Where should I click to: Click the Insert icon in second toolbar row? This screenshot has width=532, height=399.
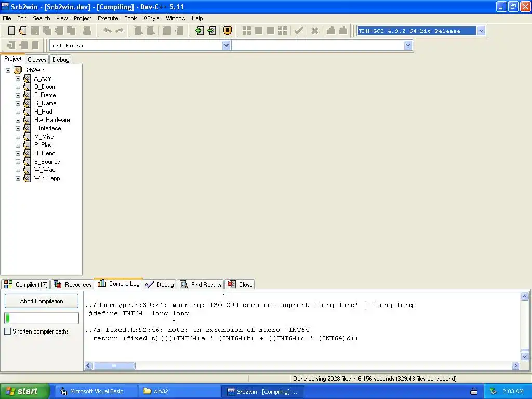[11, 45]
